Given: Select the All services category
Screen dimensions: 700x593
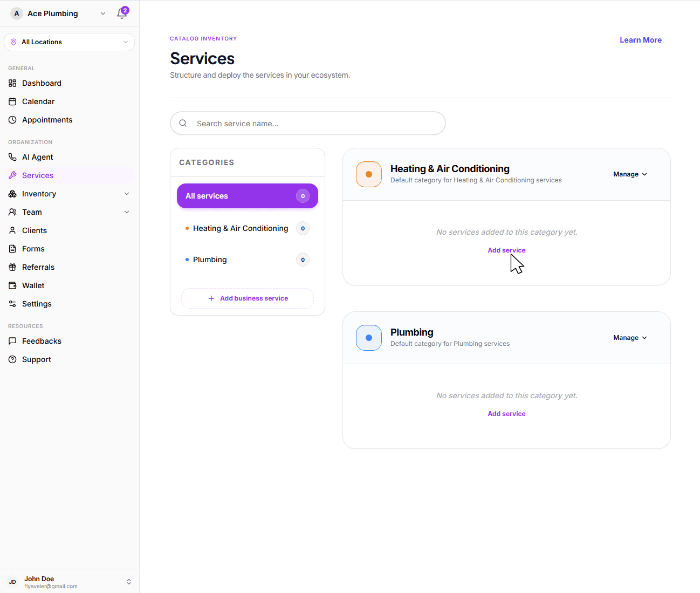Looking at the screenshot, I should pos(247,196).
